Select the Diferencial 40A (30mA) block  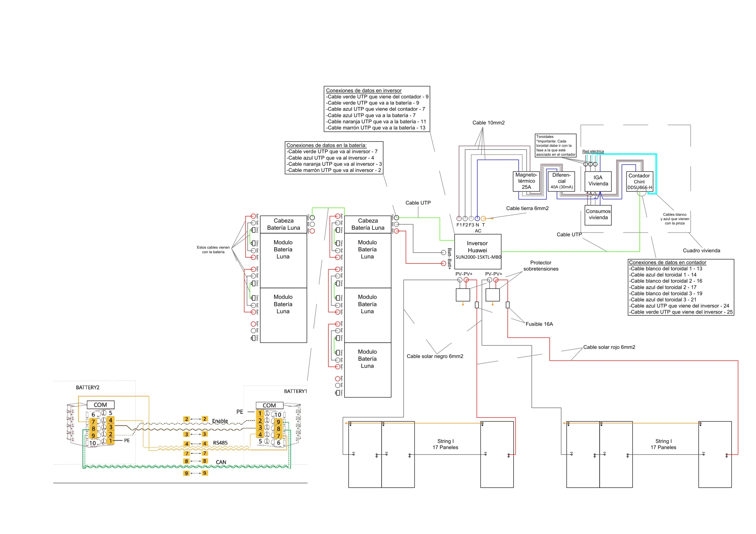pyautogui.click(x=561, y=181)
